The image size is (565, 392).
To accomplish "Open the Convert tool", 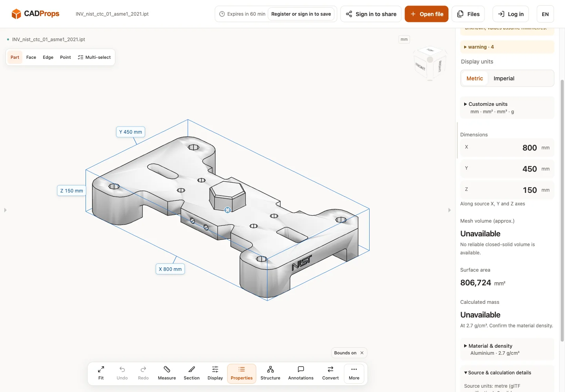I will 330,373.
